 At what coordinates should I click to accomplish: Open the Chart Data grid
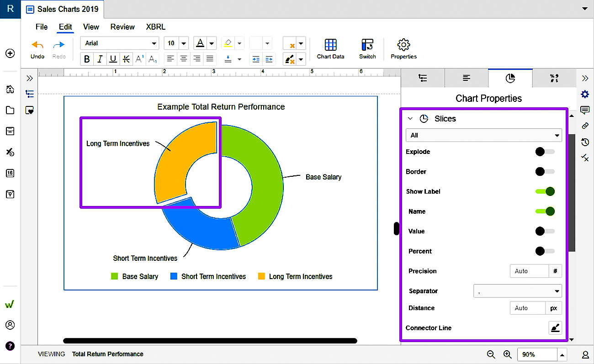[x=330, y=45]
